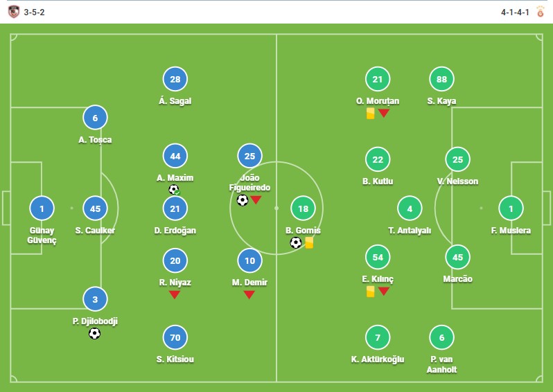Click the Galatasaray club crest icon
The image size is (553, 392).
[x=540, y=12]
